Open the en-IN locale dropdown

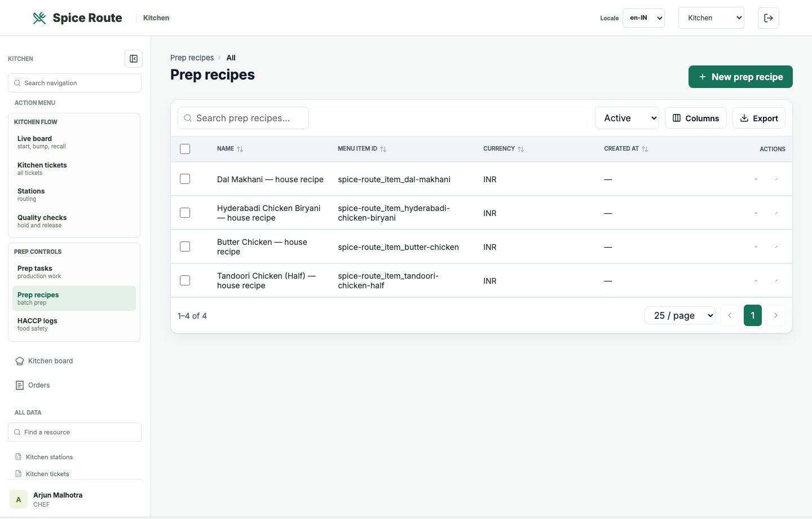pyautogui.click(x=643, y=18)
